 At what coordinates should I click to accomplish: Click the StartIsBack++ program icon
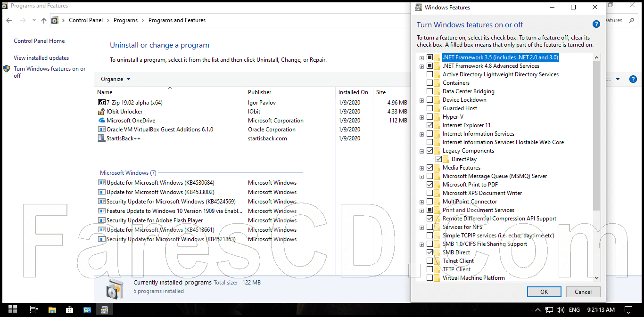tap(101, 138)
